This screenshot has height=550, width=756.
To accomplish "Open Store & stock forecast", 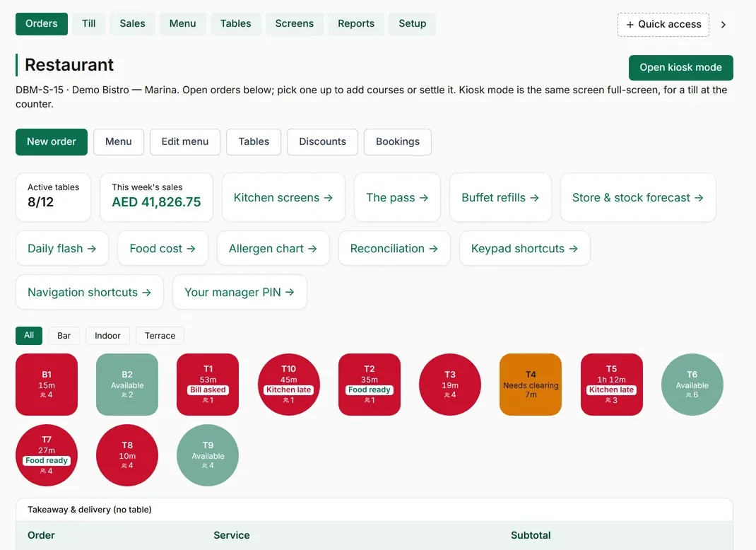I will [638, 197].
